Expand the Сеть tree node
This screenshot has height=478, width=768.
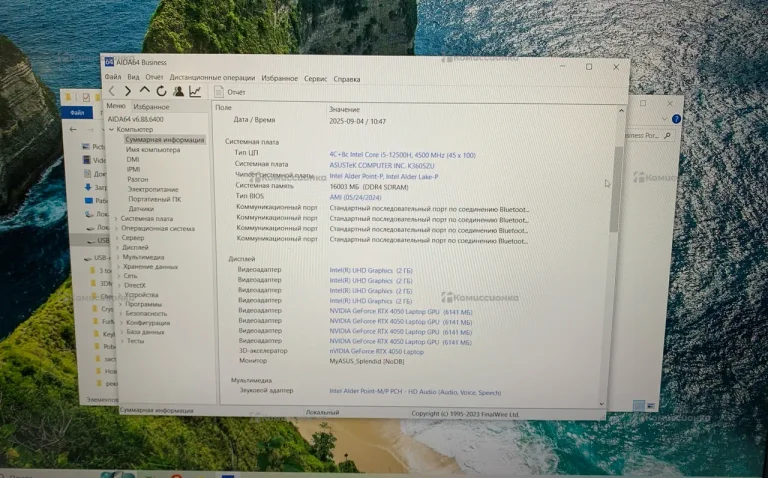[x=119, y=276]
